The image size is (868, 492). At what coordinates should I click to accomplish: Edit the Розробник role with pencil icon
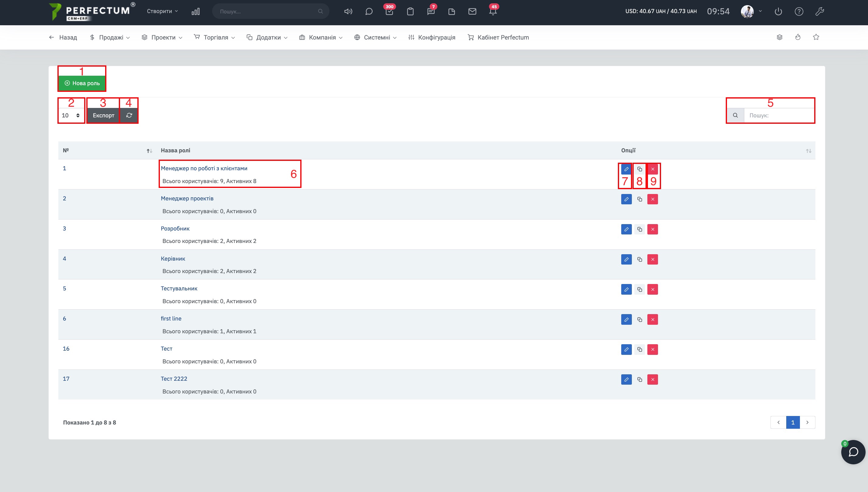point(626,229)
